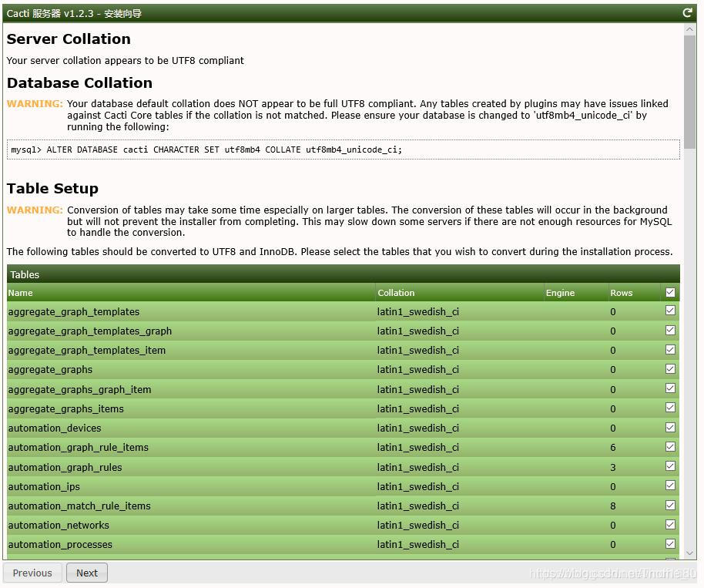Toggle checkbox for aggregate_graph_templates_item
This screenshot has width=704, height=588.
670,349
